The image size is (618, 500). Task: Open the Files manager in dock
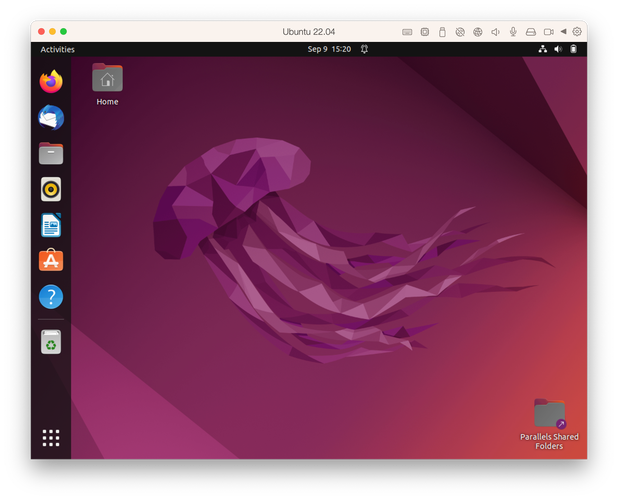coord(51,153)
